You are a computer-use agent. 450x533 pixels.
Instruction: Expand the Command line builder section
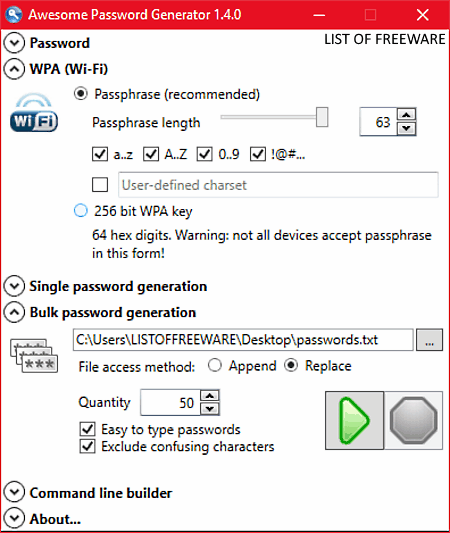(x=14, y=493)
